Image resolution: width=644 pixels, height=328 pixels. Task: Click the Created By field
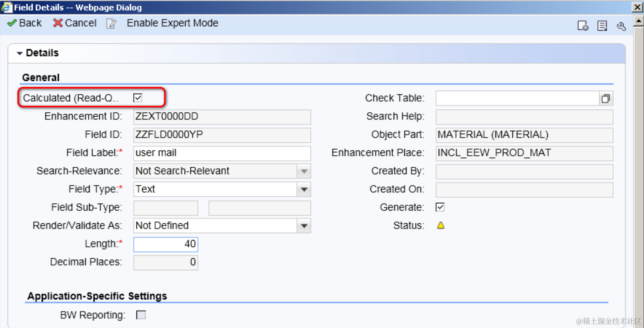[x=524, y=171]
